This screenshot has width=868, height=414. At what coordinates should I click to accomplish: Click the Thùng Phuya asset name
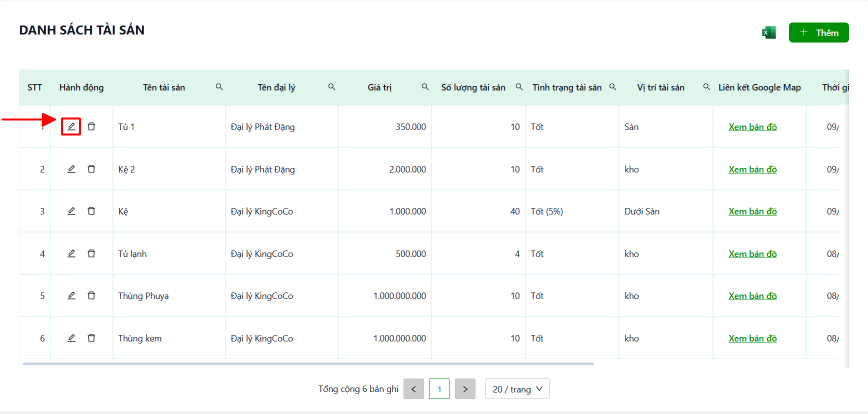(143, 296)
